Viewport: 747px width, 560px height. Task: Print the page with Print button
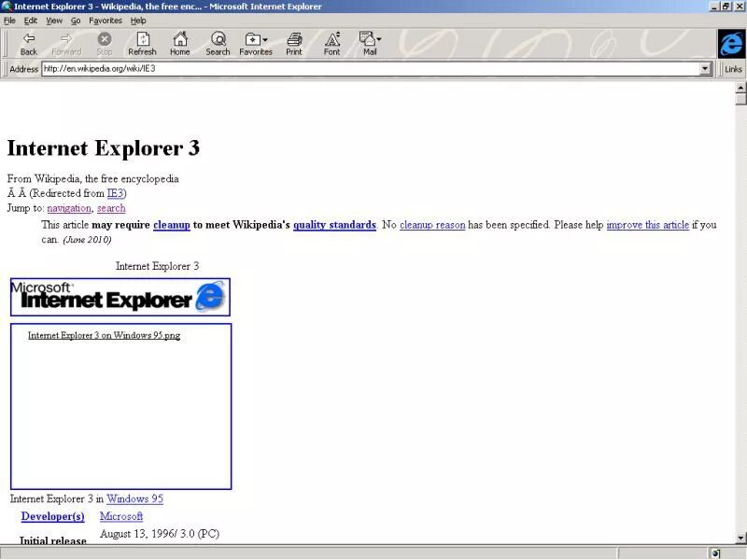click(x=294, y=44)
